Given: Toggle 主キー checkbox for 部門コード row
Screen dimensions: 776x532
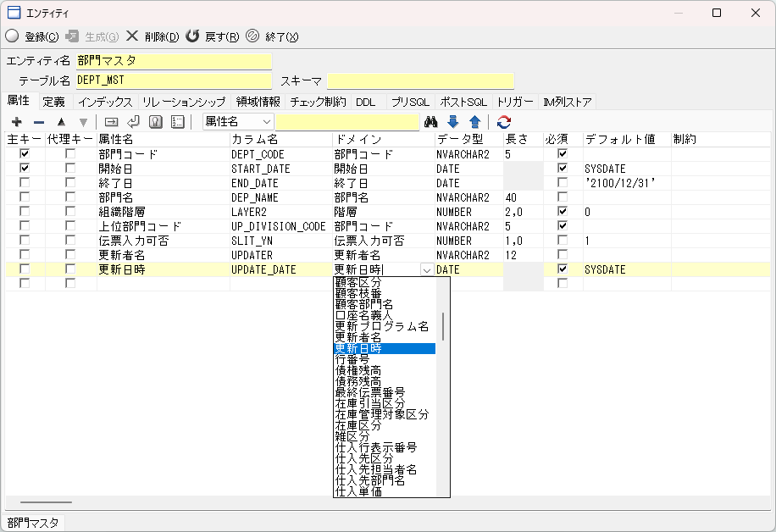Looking at the screenshot, I should click(25, 154).
